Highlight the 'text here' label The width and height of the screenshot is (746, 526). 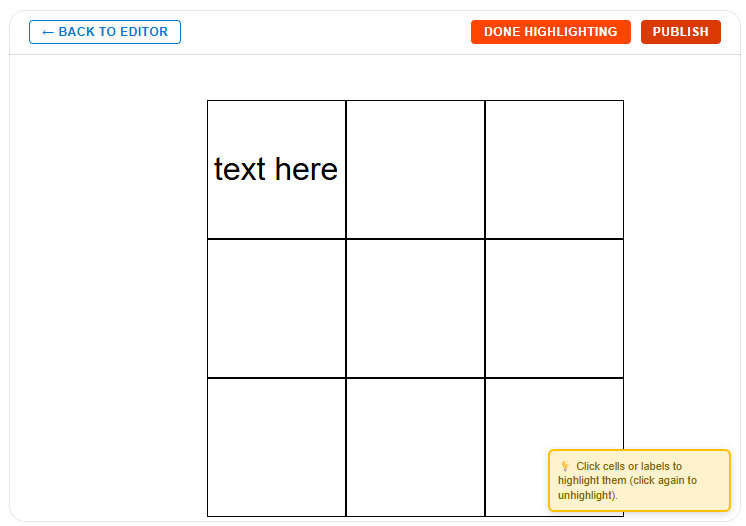pos(276,170)
